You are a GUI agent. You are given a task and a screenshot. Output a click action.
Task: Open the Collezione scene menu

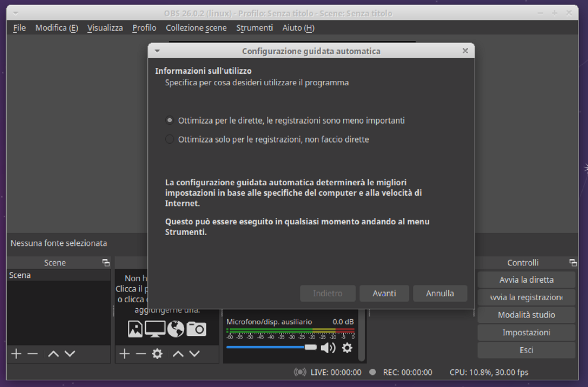pos(196,28)
